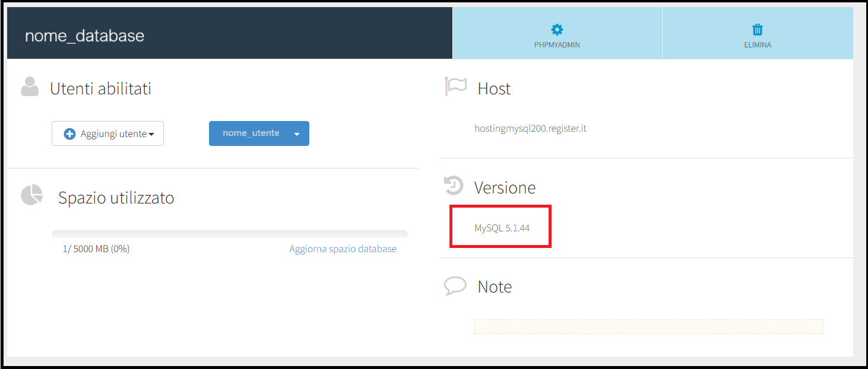Select the nome_utente user button
Viewport: 868px width, 369px height.
point(251,133)
